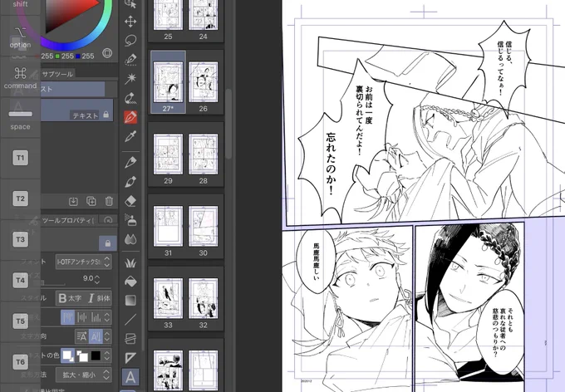
Task: Select center text alignment option
Action: point(81,317)
